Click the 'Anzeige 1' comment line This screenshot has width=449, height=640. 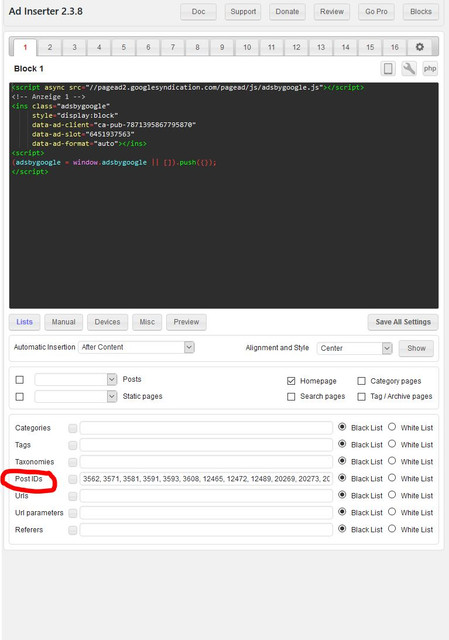pyautogui.click(x=49, y=97)
